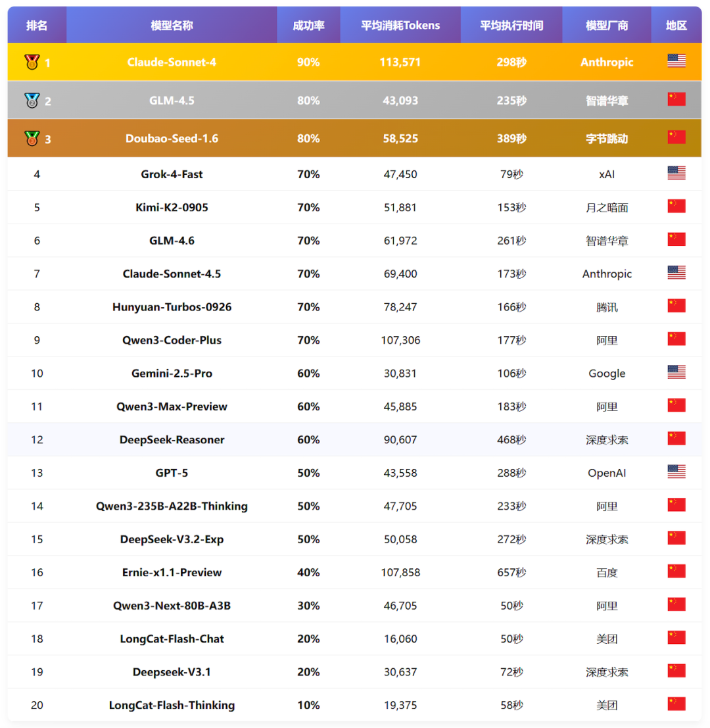This screenshot has height=728, width=710.
Task: Click the China flag in the LongCat-Flash-Chat row
Action: [676, 637]
